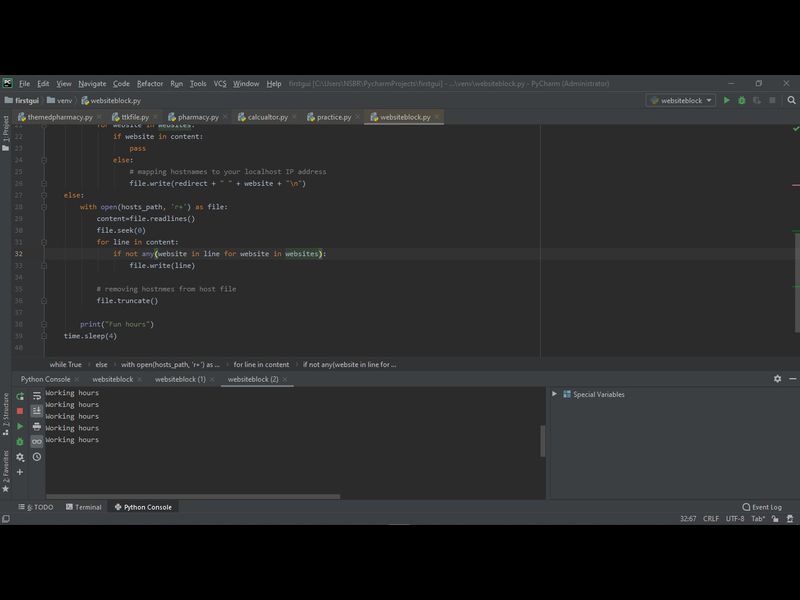The height and width of the screenshot is (600, 800).
Task: Open the Event Log button
Action: click(x=762, y=507)
